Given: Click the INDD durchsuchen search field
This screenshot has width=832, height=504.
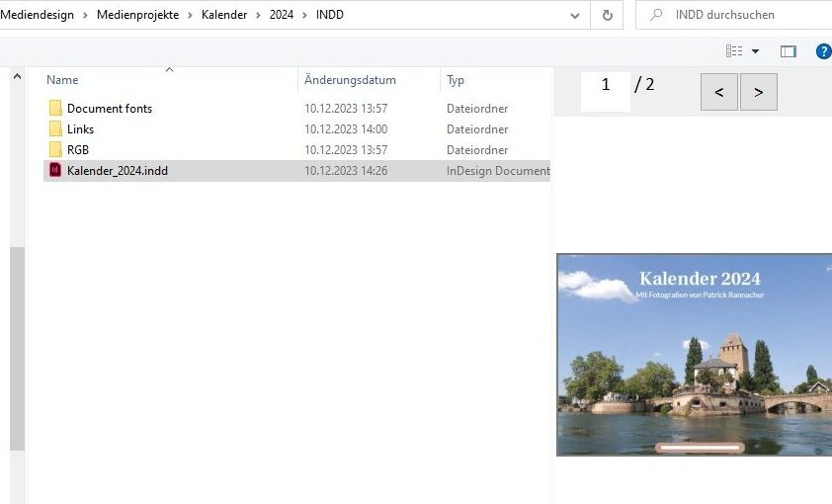Looking at the screenshot, I should coord(741,15).
